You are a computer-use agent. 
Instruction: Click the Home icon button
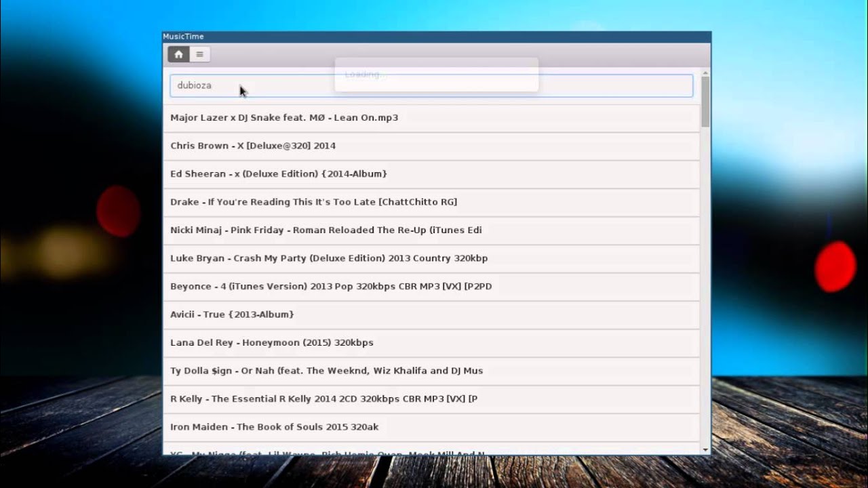pos(178,54)
